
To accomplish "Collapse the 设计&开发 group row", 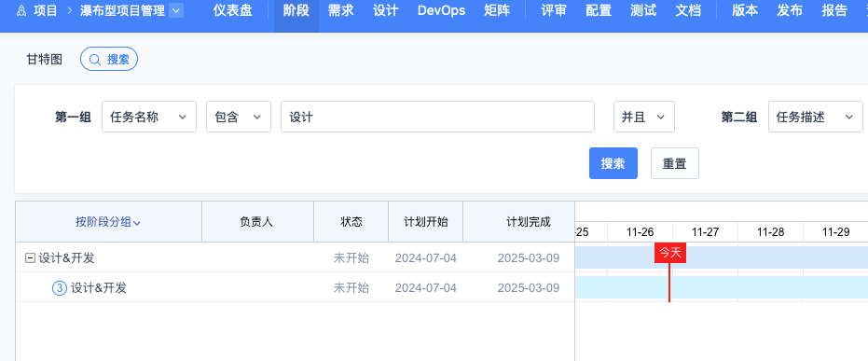I will click(31, 258).
